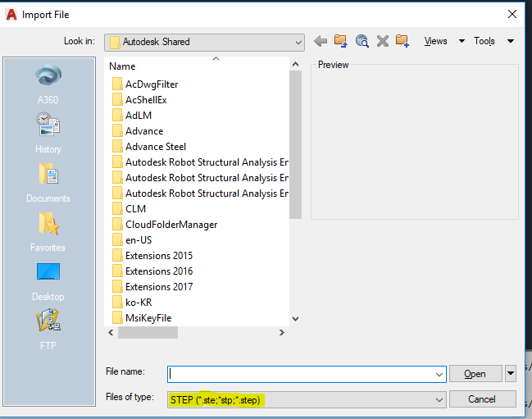
Task: Click the vertical scrollbar thumb
Action: click(296, 145)
